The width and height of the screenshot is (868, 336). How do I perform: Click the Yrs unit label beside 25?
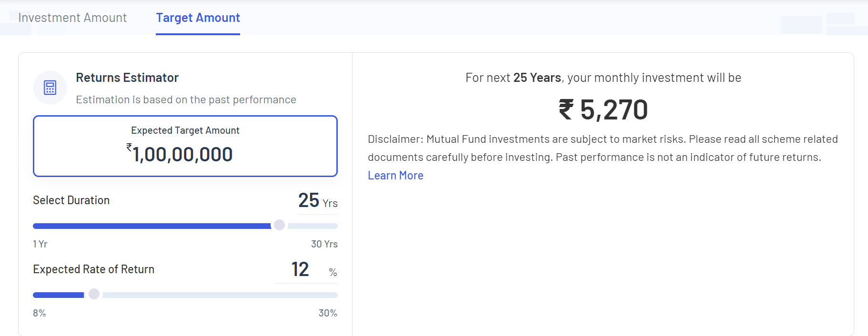pos(330,203)
